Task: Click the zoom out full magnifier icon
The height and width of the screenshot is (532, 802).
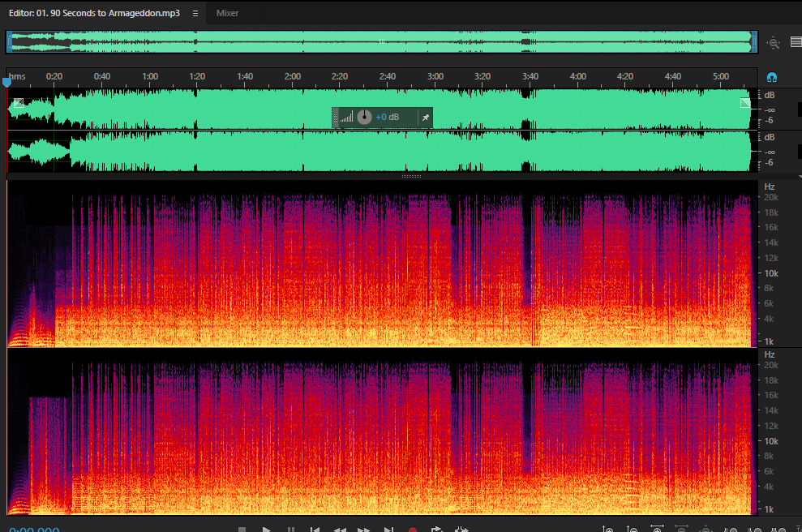Action: pyautogui.click(x=774, y=43)
